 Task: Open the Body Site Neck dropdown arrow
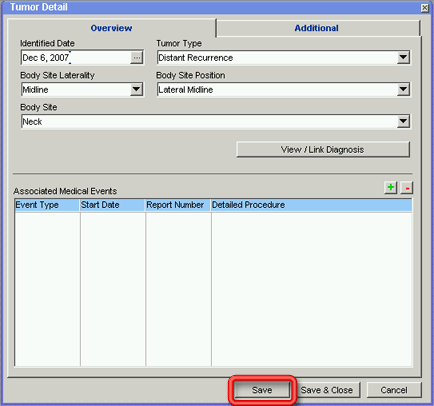coord(403,122)
